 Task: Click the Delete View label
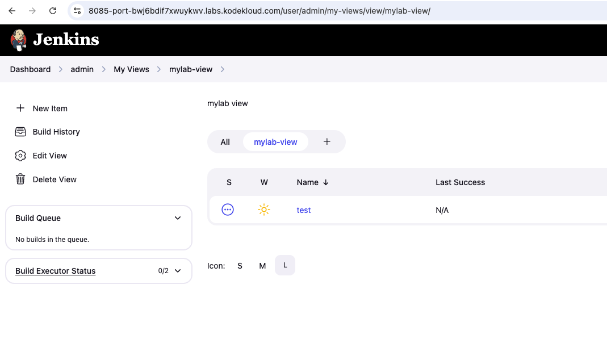(x=55, y=179)
